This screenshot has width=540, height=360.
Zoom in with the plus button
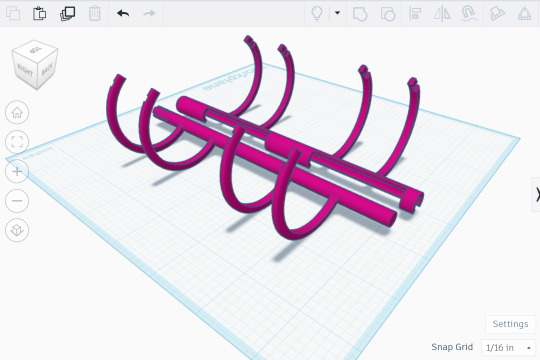[x=17, y=171]
